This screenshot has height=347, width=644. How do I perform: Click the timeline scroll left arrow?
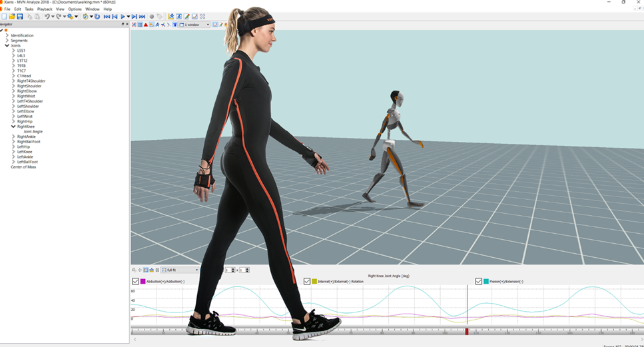(x=135, y=340)
